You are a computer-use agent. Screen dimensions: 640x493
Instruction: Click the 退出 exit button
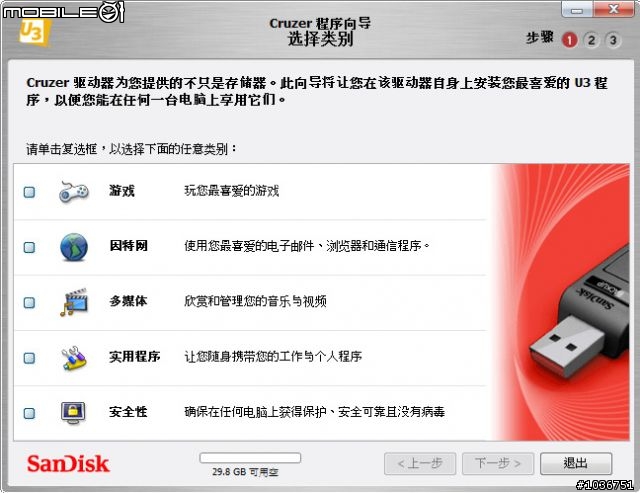(x=576, y=464)
